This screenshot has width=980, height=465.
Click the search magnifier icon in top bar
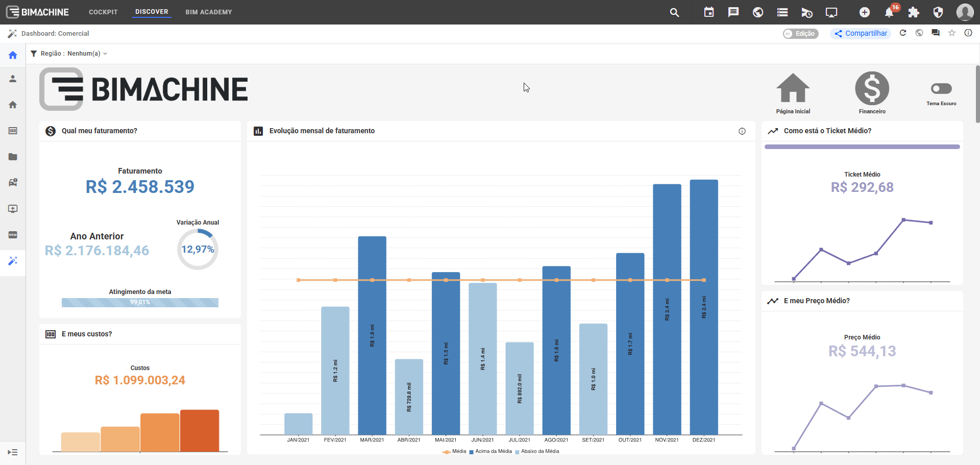pos(674,12)
